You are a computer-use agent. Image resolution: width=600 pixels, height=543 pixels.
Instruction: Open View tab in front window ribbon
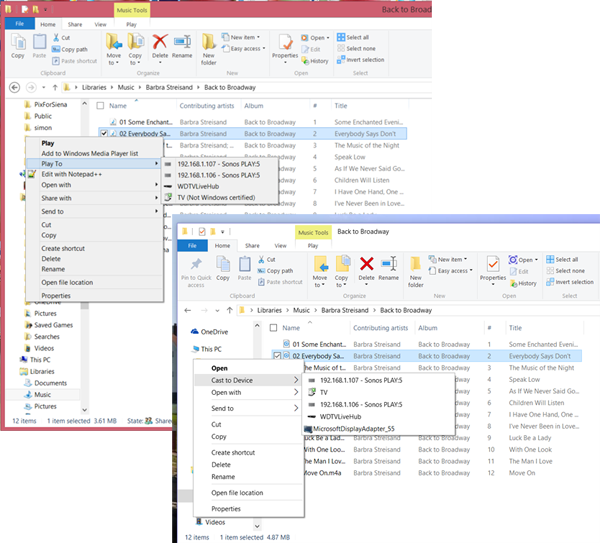point(280,246)
